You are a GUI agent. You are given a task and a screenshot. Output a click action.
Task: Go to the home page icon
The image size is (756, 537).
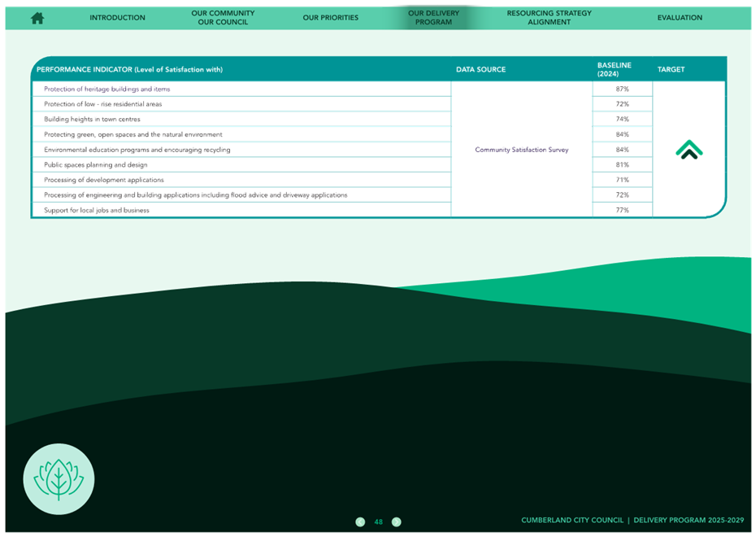37,19
